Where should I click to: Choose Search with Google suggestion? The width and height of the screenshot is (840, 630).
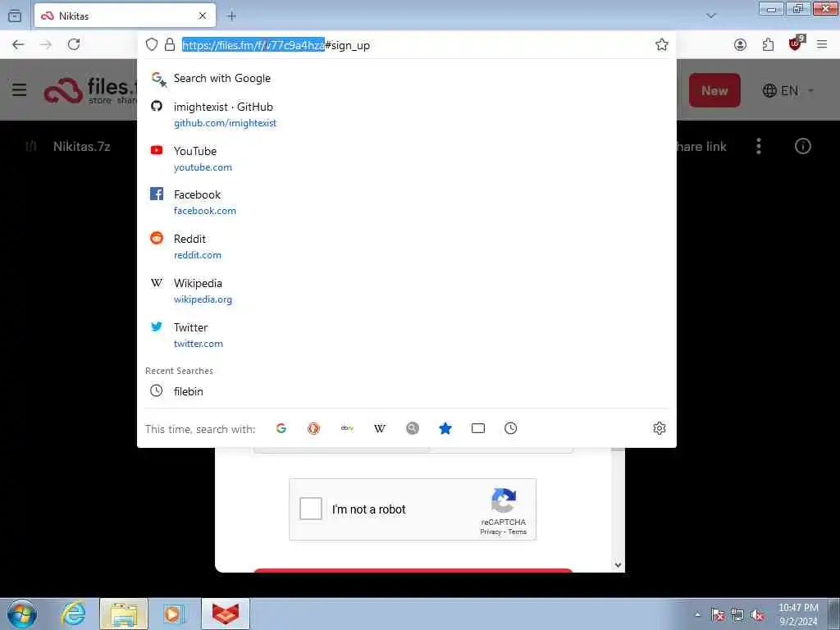coord(407,78)
